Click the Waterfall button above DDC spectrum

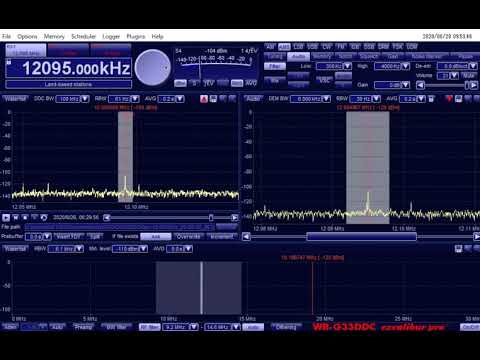click(15, 99)
